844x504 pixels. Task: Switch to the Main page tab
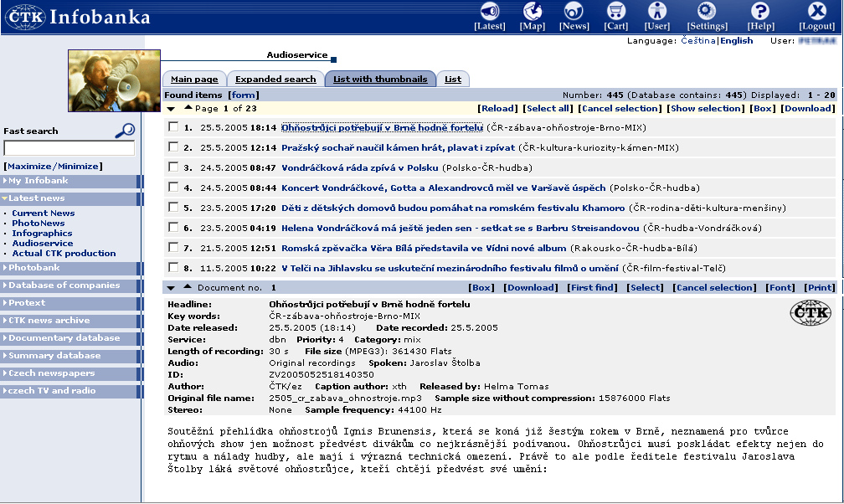pos(194,80)
